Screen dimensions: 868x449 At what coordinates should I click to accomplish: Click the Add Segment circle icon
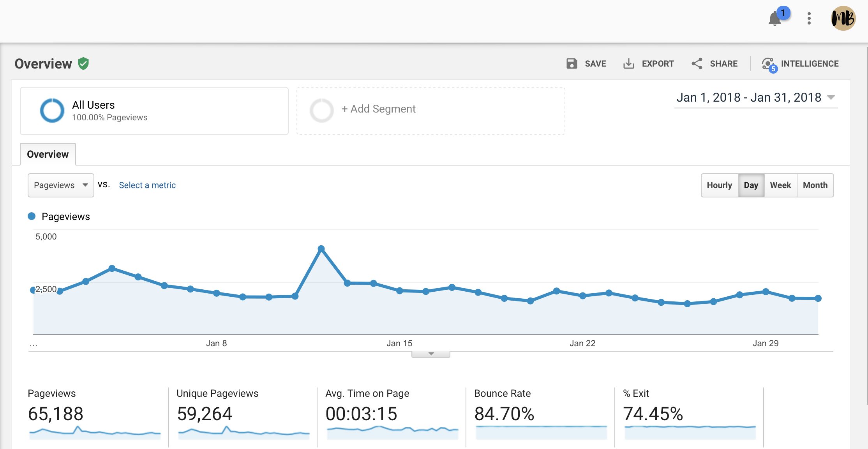321,111
